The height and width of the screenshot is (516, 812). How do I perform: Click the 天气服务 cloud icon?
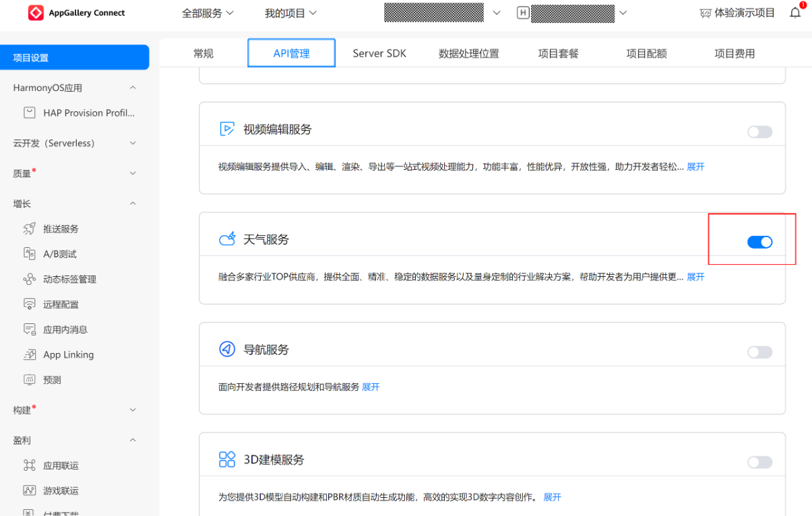point(227,238)
